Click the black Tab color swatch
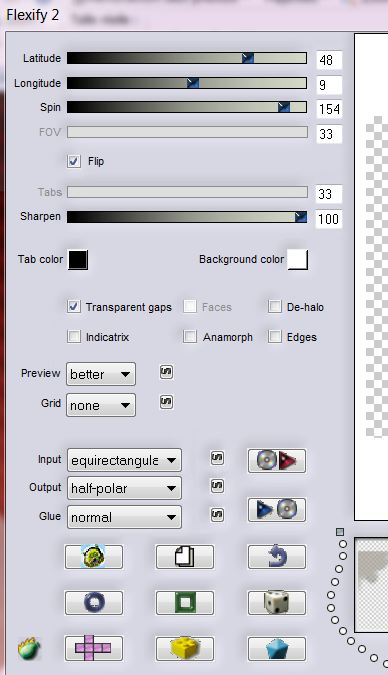The image size is (388, 675). click(78, 260)
